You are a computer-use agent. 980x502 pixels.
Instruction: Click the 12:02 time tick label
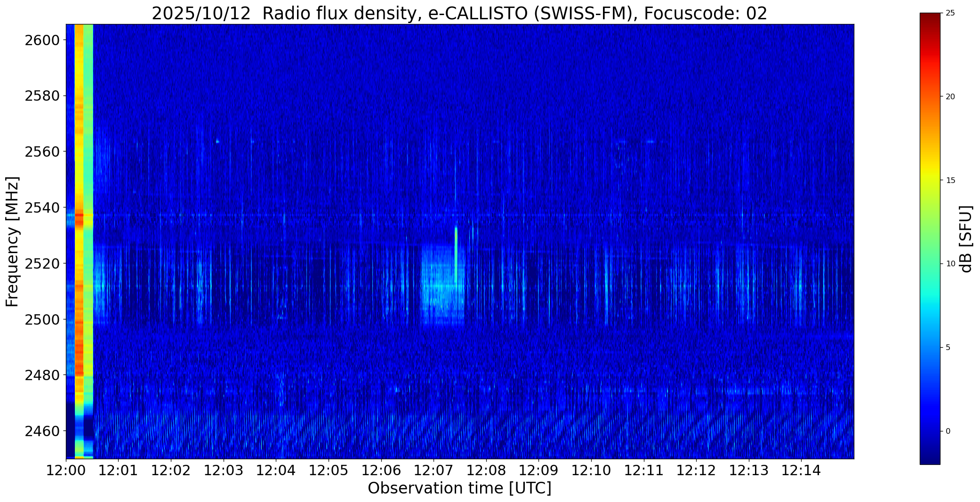171,470
